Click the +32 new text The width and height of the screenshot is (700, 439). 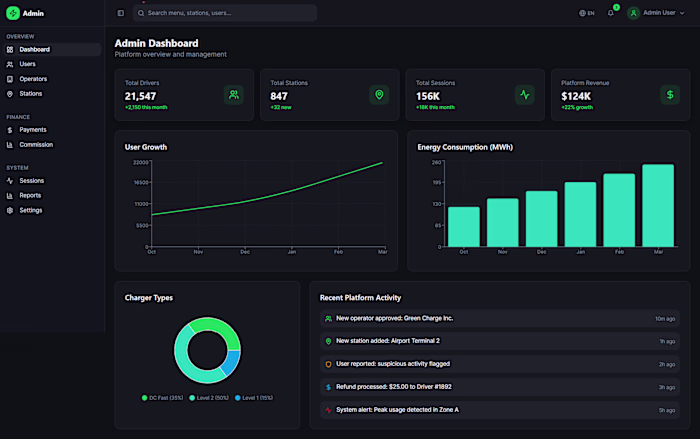(x=281, y=107)
